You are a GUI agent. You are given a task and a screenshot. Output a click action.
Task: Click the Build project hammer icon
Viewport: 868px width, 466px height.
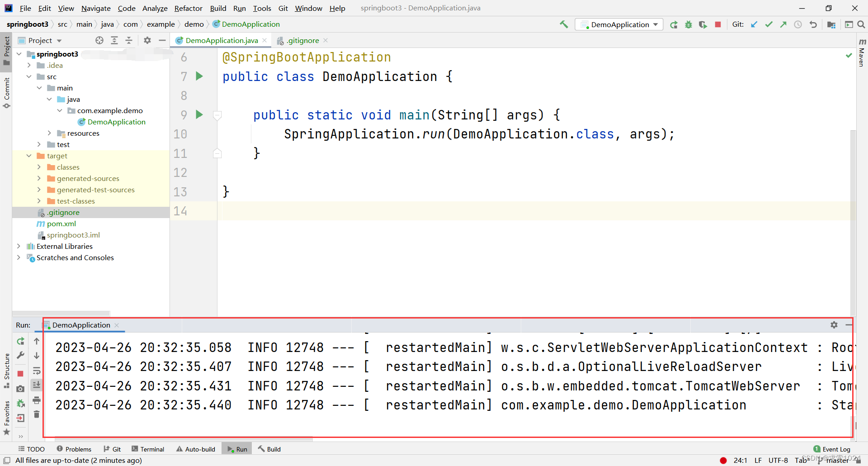[x=564, y=24]
